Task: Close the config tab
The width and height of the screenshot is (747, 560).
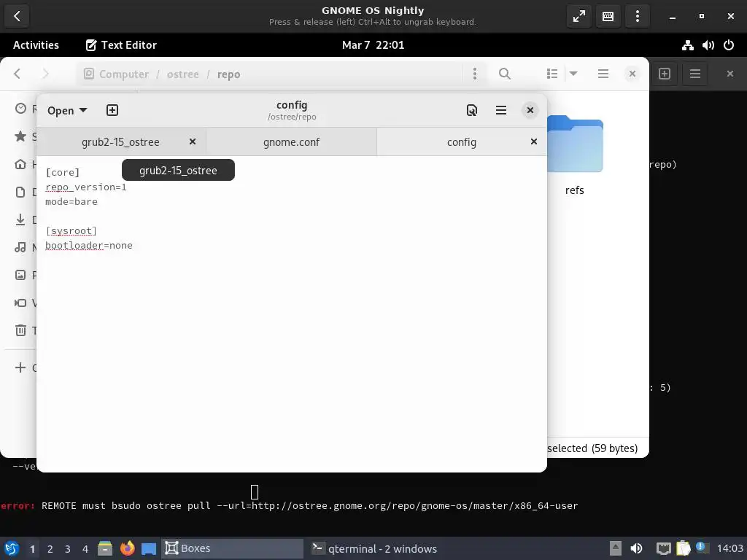Action: [533, 141]
